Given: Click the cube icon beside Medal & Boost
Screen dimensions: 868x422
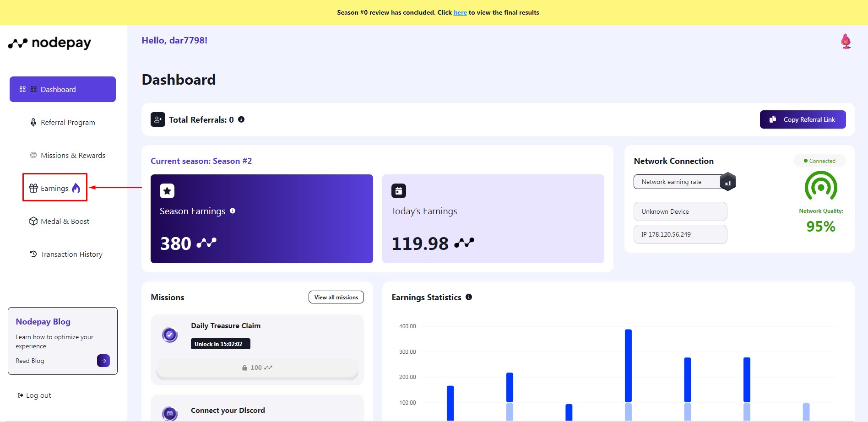Looking at the screenshot, I should coord(33,221).
